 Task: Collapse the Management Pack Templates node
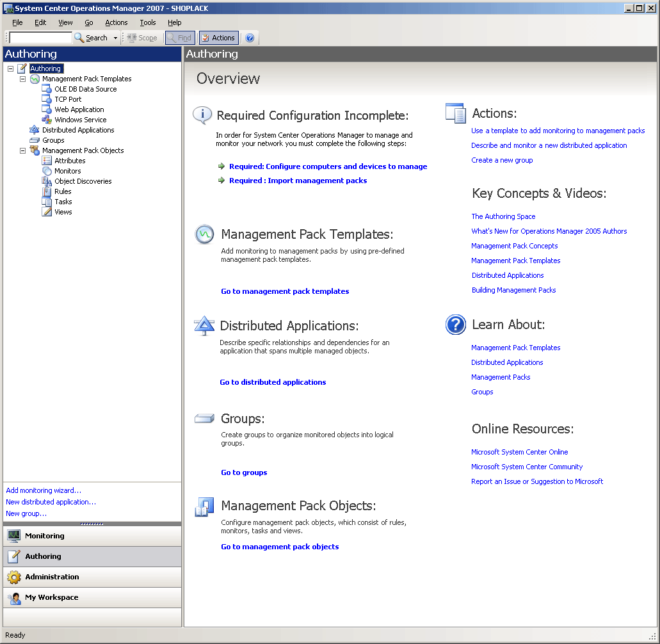click(x=23, y=79)
